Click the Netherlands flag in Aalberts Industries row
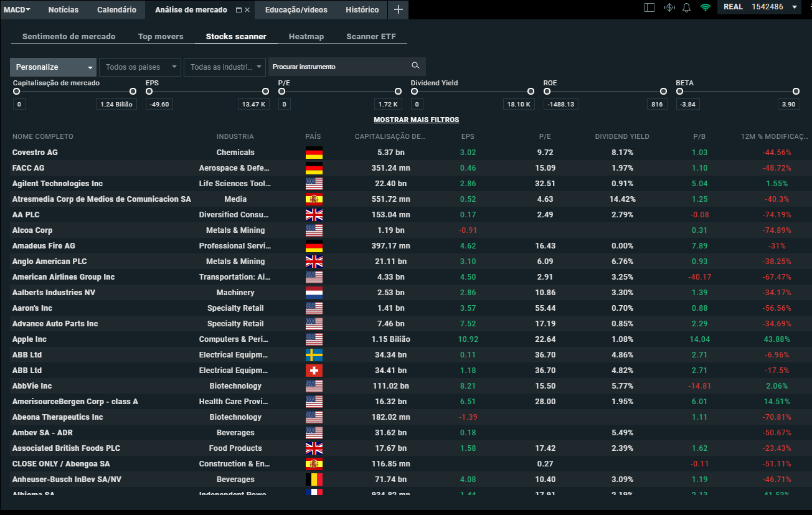Screen dimensions: 812x515 coord(314,293)
